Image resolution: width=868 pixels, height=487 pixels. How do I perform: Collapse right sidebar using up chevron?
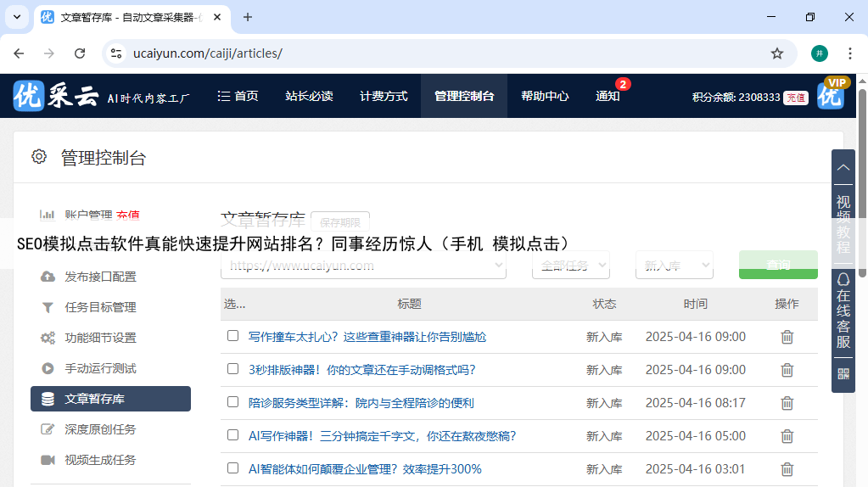[843, 167]
